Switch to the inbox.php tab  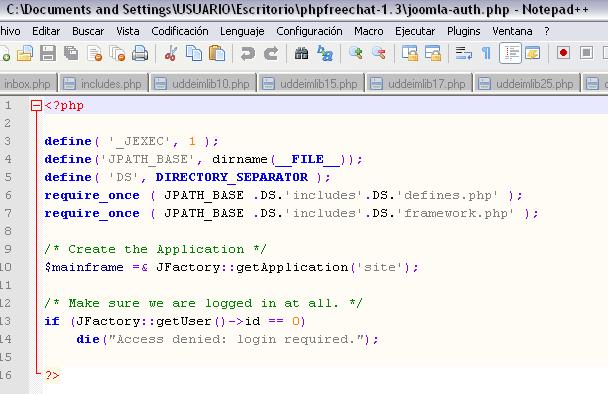[28, 83]
